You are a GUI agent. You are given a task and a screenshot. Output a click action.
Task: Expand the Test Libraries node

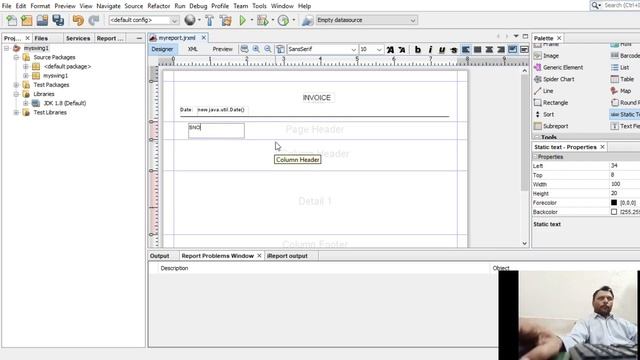pos(16,113)
